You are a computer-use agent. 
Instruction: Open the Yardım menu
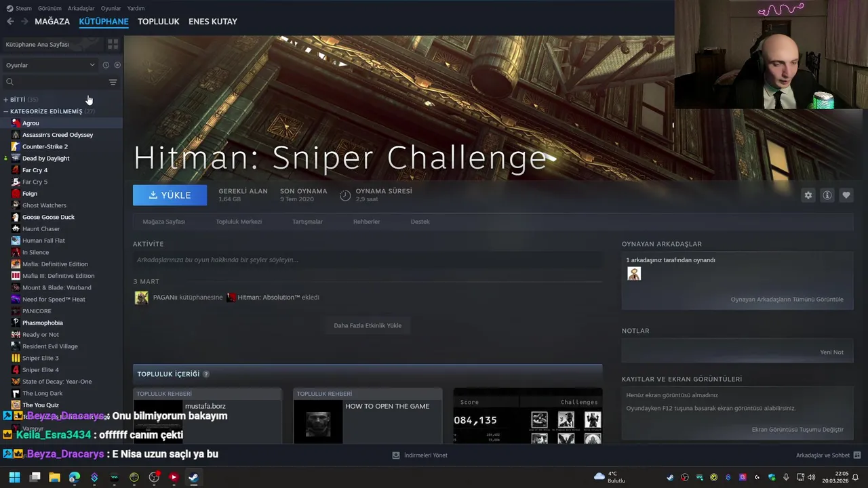[x=136, y=8]
